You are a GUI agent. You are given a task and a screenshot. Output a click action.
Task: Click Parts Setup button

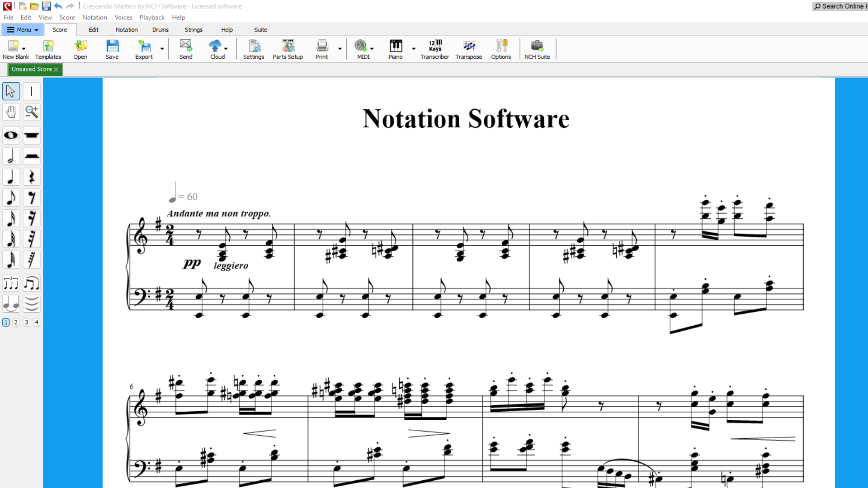(288, 50)
